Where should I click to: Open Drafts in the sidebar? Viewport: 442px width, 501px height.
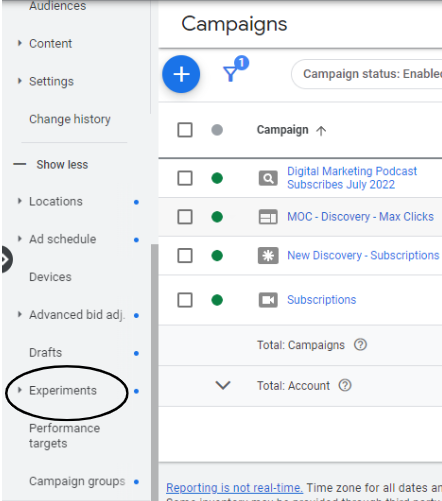45,352
